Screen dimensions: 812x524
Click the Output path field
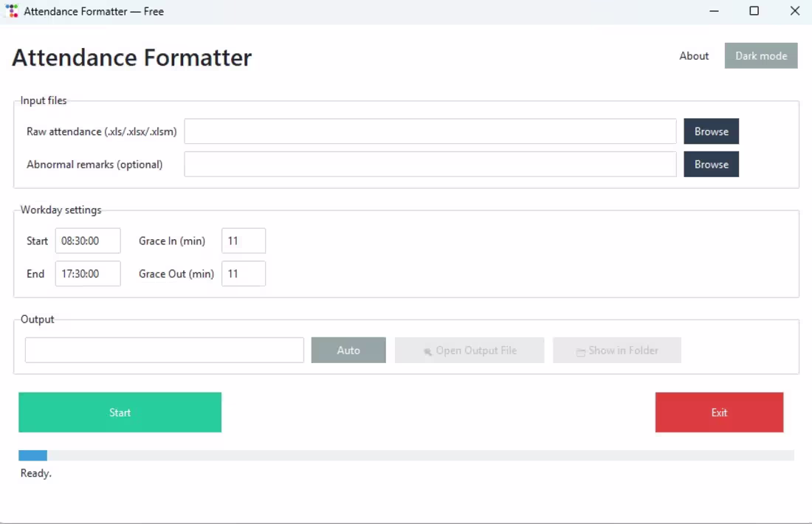(164, 350)
